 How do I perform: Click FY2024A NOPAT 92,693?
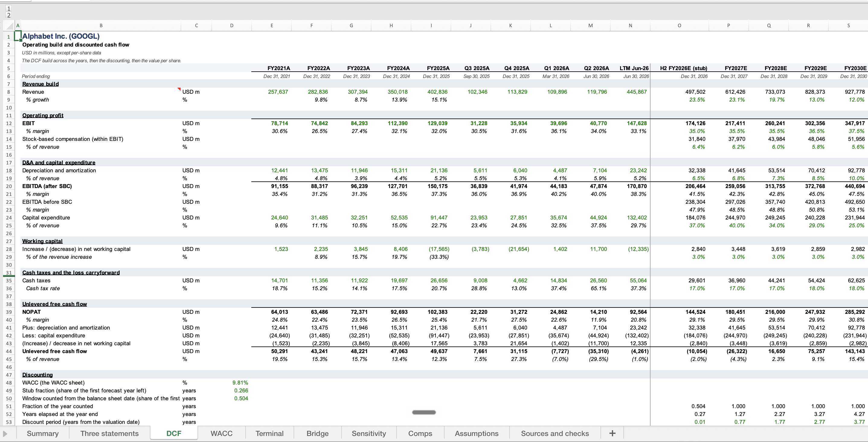click(399, 312)
